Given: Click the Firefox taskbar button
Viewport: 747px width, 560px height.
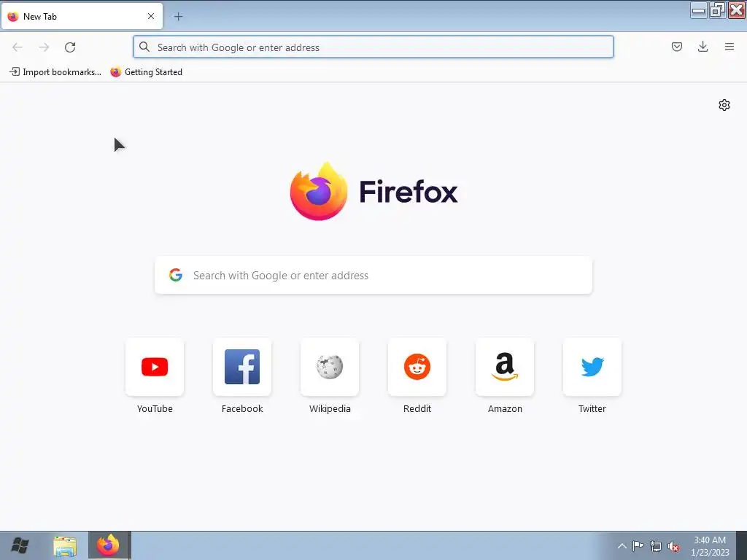Looking at the screenshot, I should (109, 545).
